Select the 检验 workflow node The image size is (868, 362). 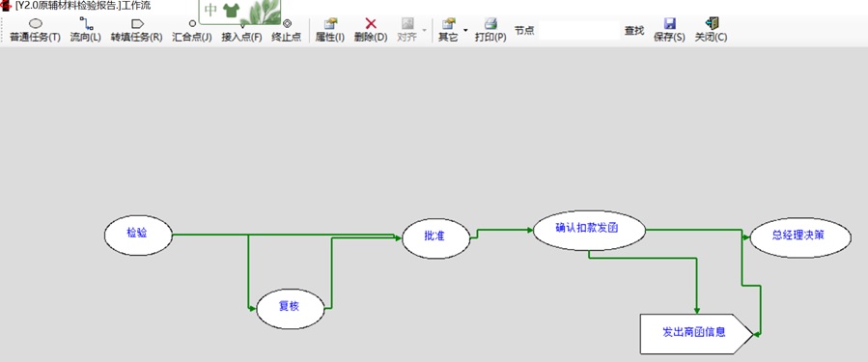click(138, 236)
